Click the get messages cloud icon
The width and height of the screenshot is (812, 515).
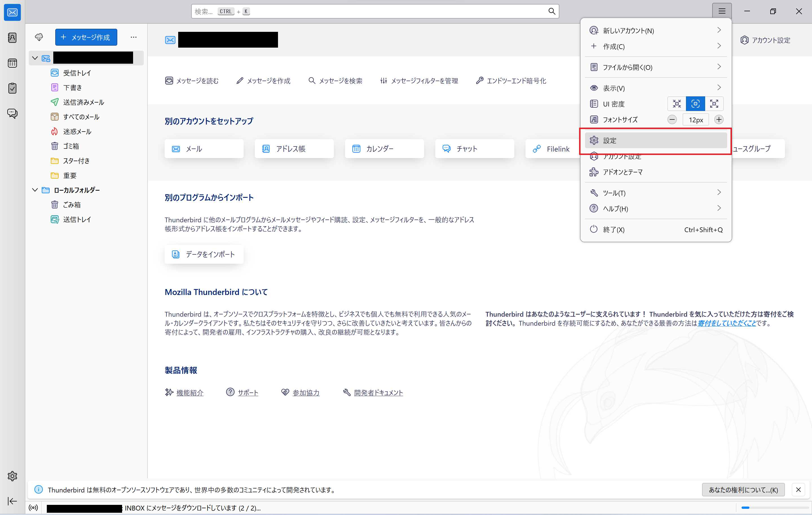39,37
